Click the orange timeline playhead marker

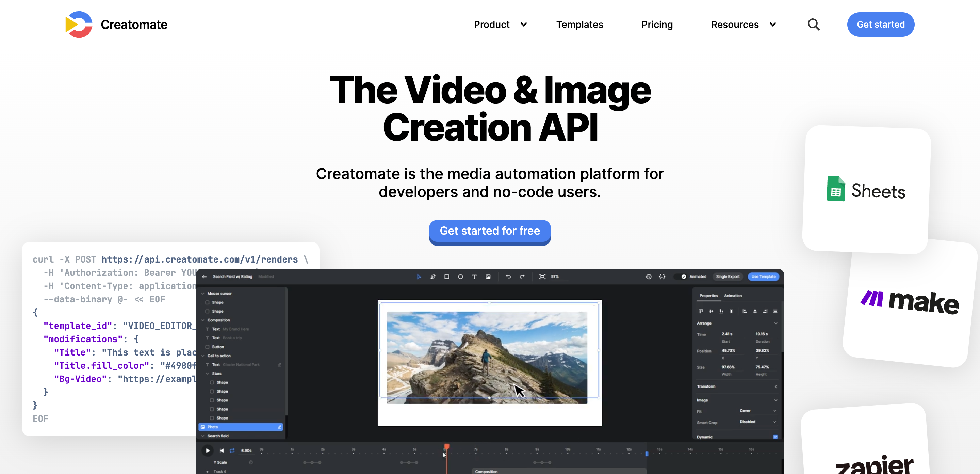click(447, 446)
